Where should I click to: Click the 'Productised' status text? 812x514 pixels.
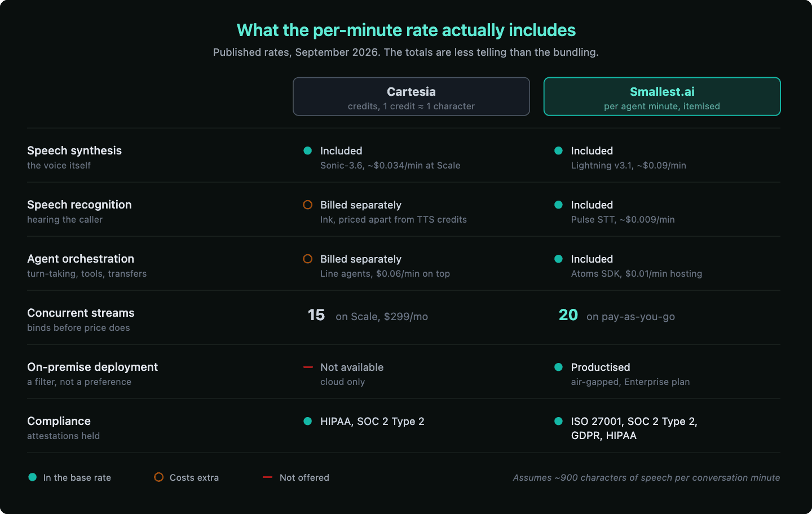tap(601, 367)
